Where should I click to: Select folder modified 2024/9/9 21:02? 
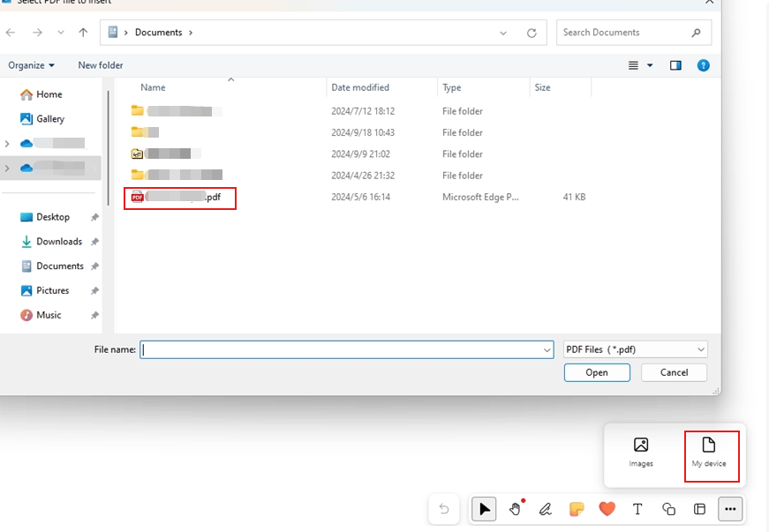tap(358, 154)
